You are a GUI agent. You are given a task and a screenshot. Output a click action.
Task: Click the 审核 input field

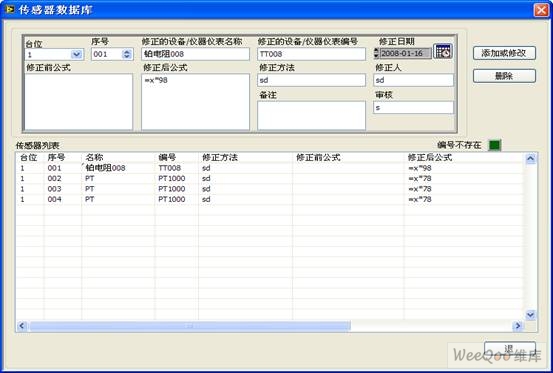coord(413,108)
